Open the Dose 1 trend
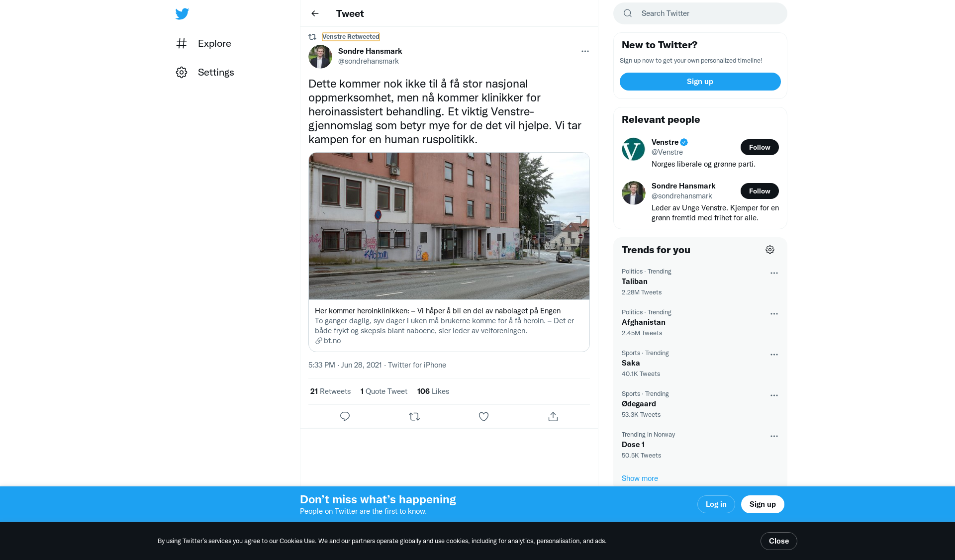 (700, 445)
